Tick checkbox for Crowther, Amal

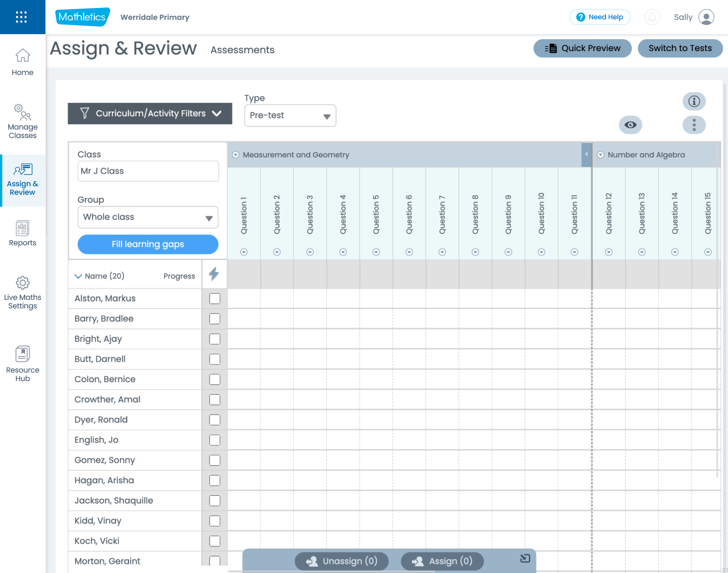point(215,400)
